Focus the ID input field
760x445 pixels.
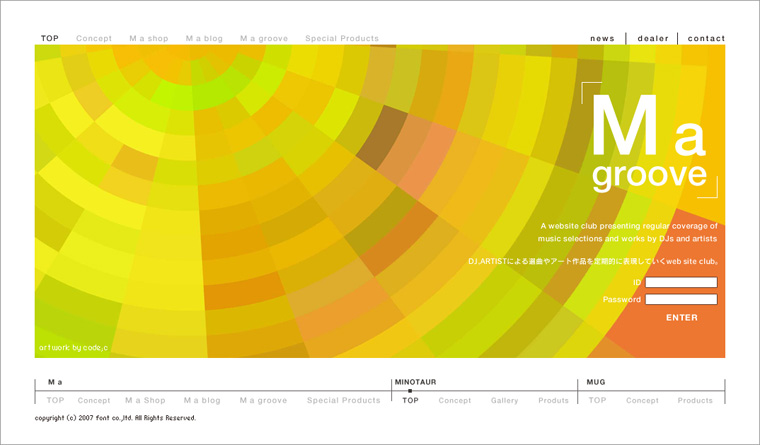click(x=681, y=283)
